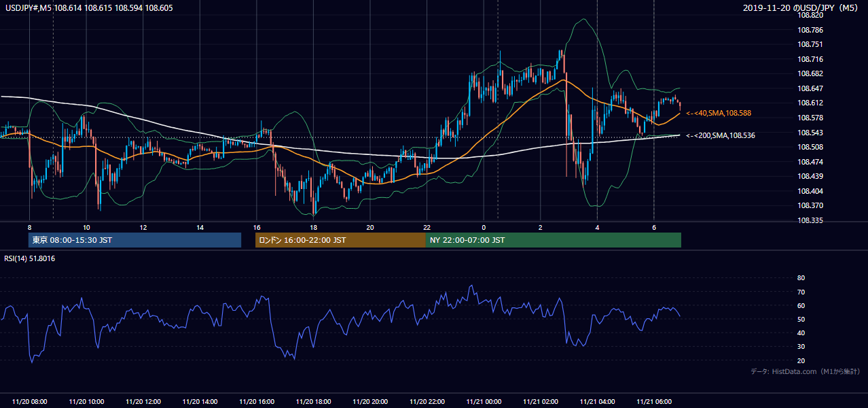Click price axis value 108.716
Image resolution: width=868 pixels, height=408 pixels.
pos(810,59)
